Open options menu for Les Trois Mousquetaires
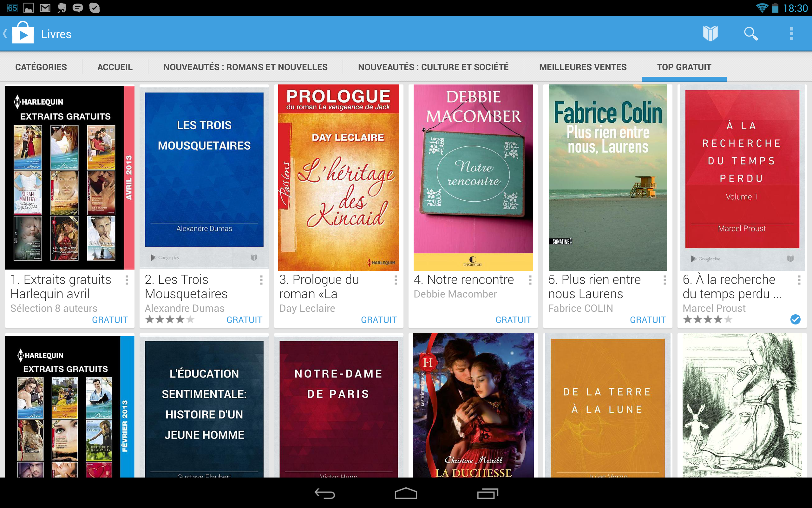This screenshot has height=508, width=812. tap(261, 280)
